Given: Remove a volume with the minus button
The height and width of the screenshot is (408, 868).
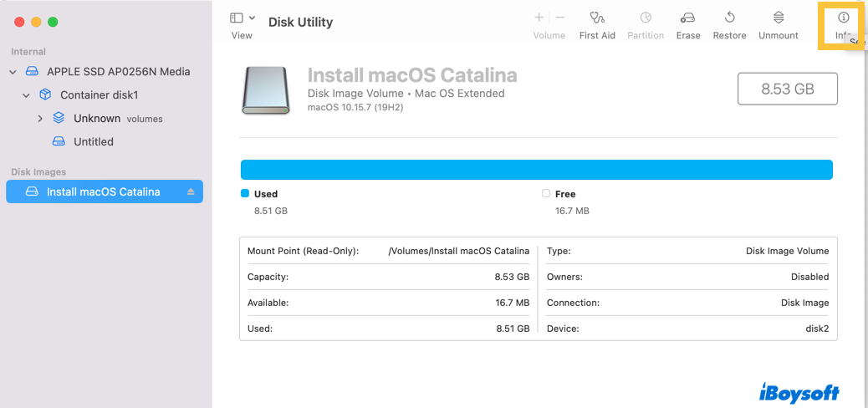Looking at the screenshot, I should [x=560, y=18].
